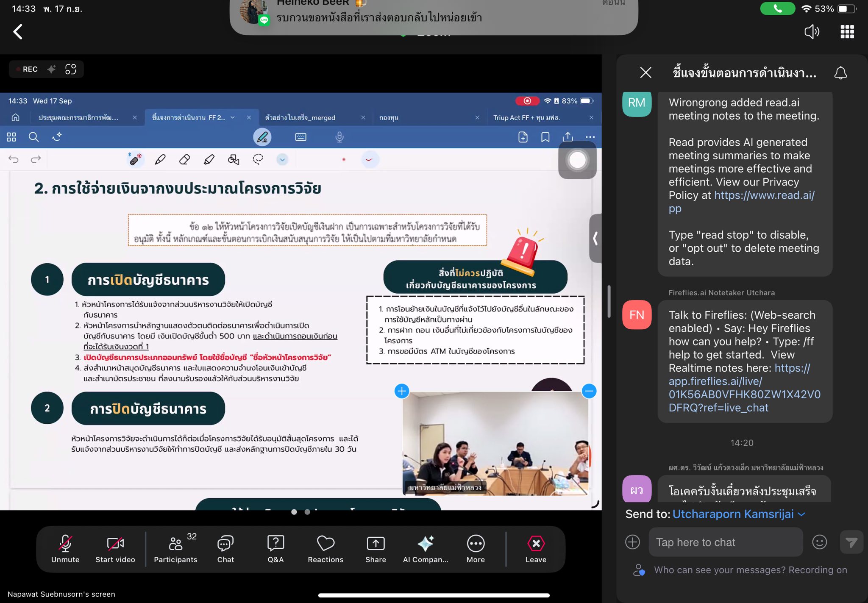Open the gallery grid view icon
The height and width of the screenshot is (603, 868).
click(847, 32)
